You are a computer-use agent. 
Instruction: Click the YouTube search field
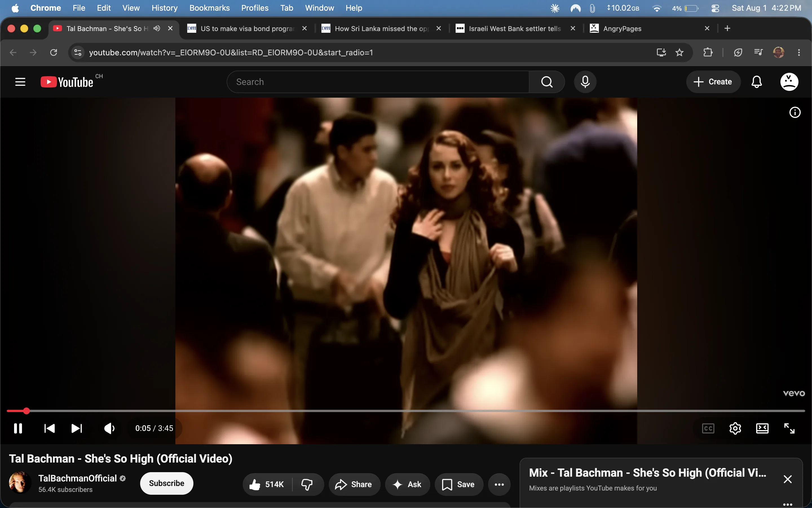click(x=378, y=82)
